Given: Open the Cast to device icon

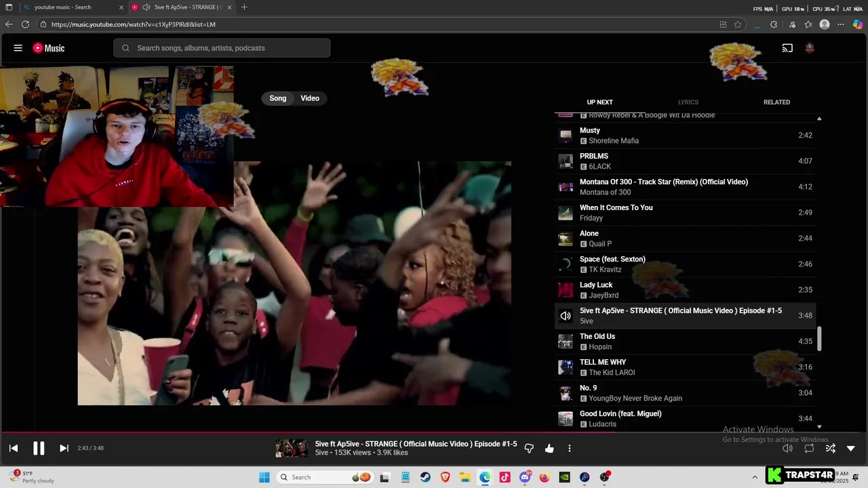Looking at the screenshot, I should point(787,48).
